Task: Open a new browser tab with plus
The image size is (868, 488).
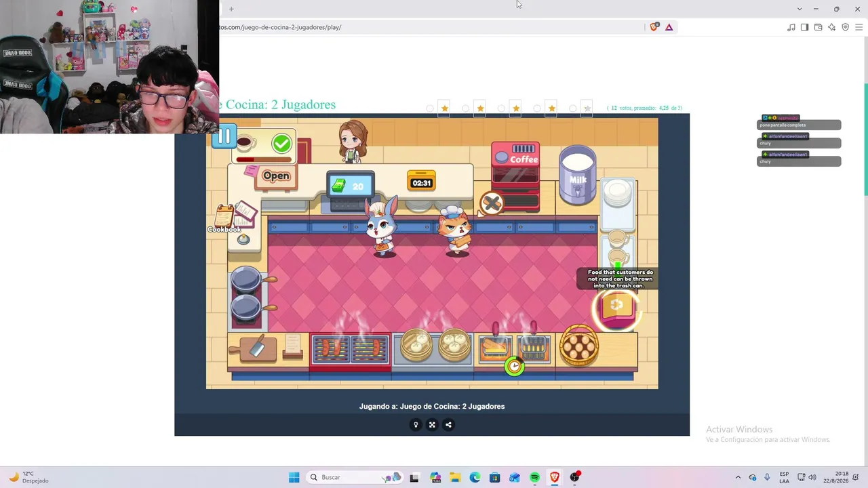Action: pyautogui.click(x=231, y=9)
